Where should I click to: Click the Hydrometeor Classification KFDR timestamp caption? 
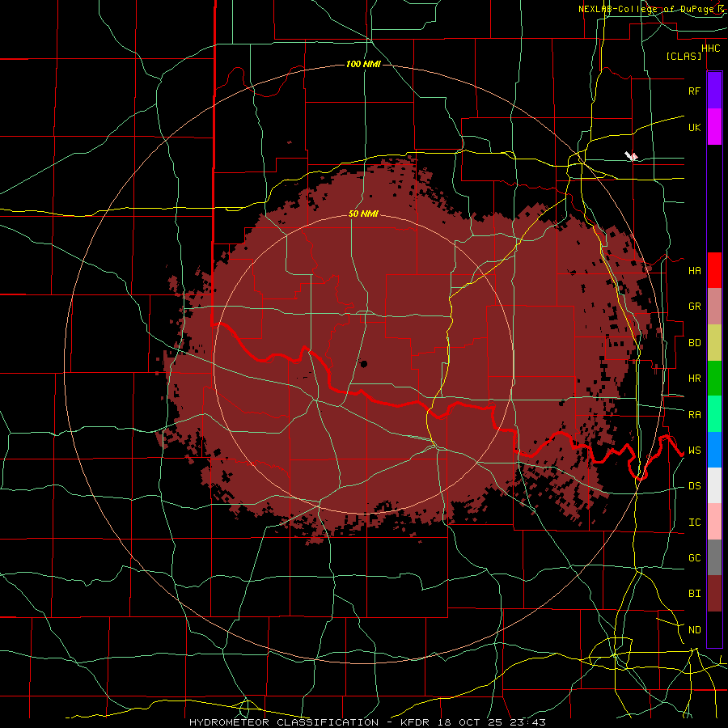coord(367,722)
